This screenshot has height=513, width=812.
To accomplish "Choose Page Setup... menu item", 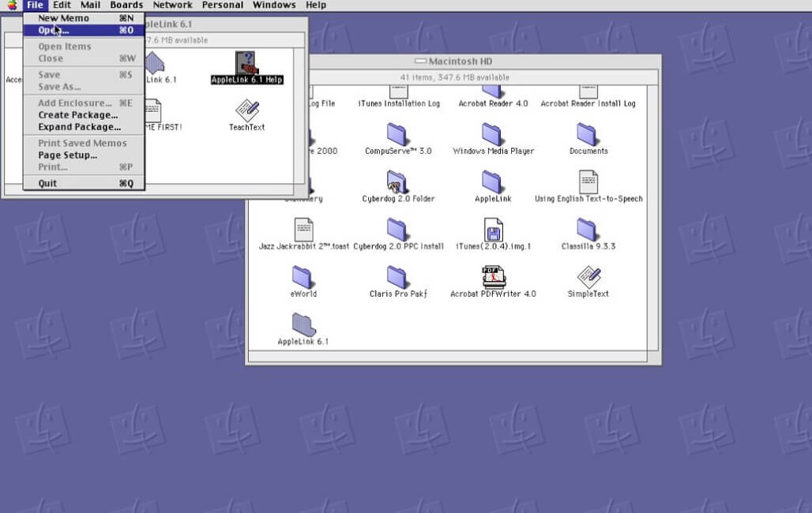I will click(x=84, y=155).
